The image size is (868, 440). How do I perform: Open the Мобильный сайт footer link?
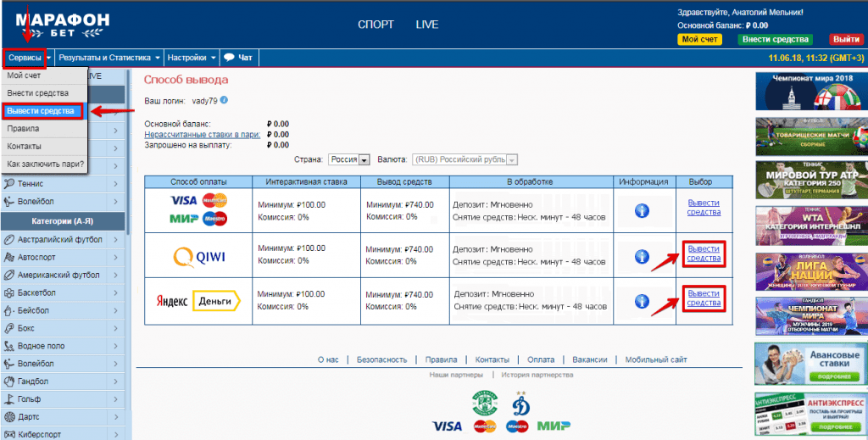[657, 359]
